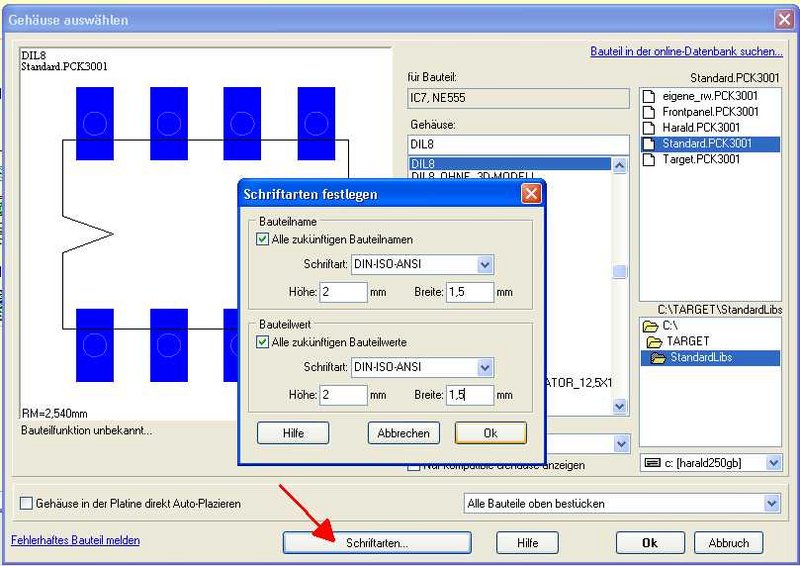
Task: Click the Bauteilname Höhe input field
Action: [x=343, y=292]
